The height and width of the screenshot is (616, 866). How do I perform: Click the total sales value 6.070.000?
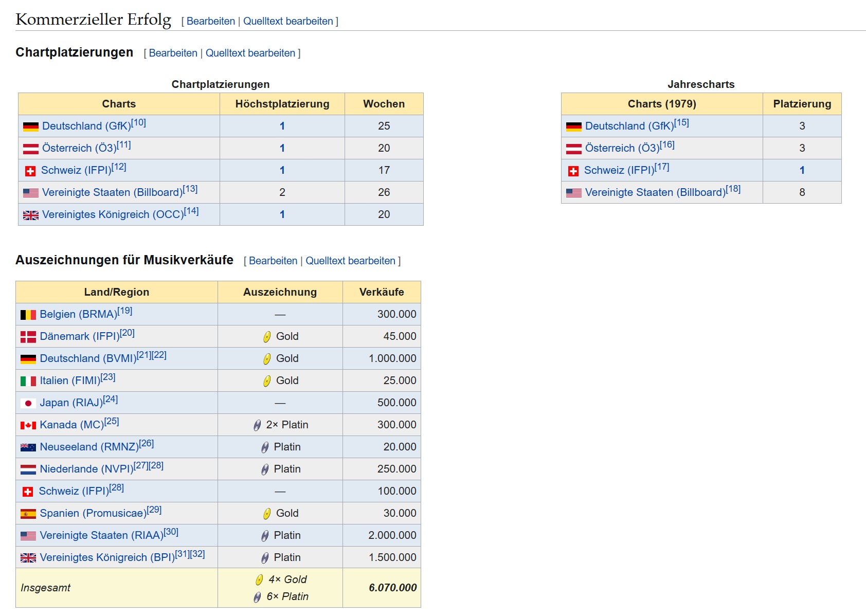pyautogui.click(x=393, y=588)
